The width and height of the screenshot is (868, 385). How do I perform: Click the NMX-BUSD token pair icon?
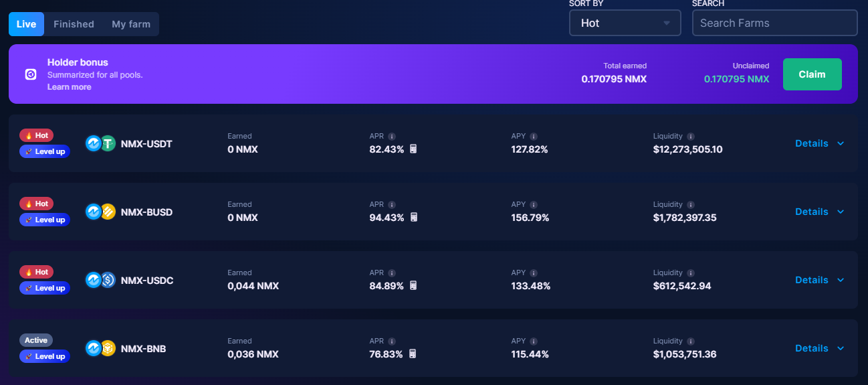[x=101, y=212]
